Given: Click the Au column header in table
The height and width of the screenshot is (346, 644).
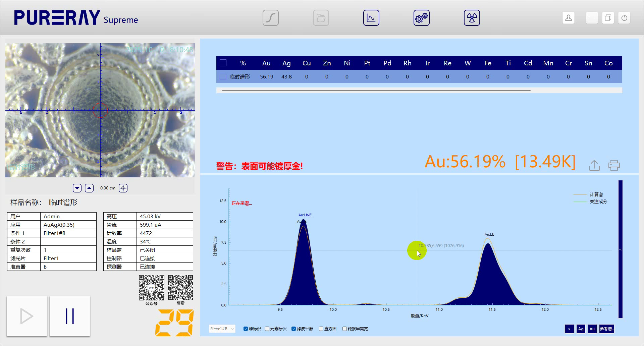Looking at the screenshot, I should point(266,63).
